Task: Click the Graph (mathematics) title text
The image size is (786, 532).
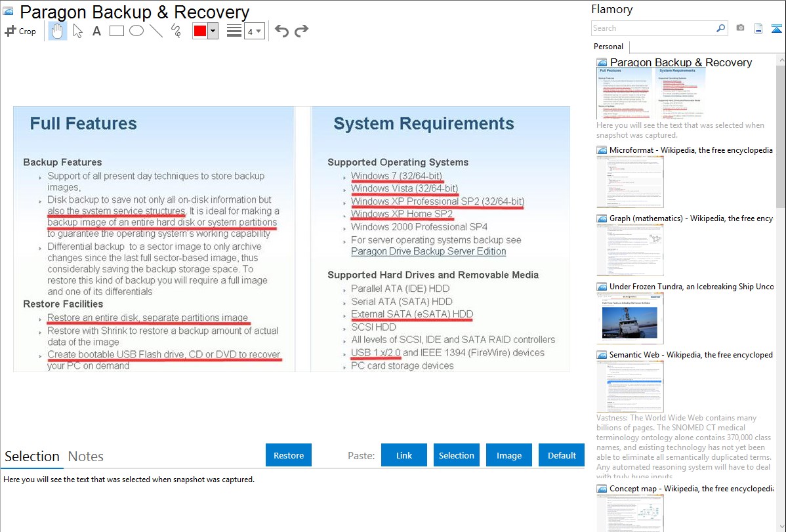Action: click(691, 218)
